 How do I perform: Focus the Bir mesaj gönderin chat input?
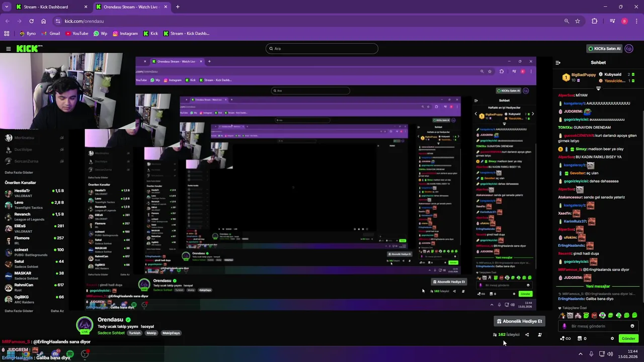coord(599,326)
